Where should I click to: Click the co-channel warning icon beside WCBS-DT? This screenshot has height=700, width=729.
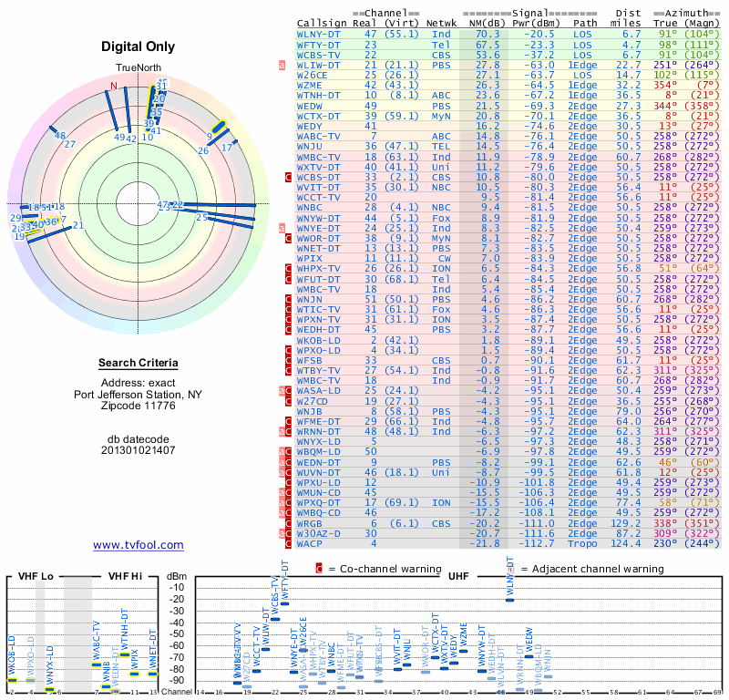tap(288, 177)
